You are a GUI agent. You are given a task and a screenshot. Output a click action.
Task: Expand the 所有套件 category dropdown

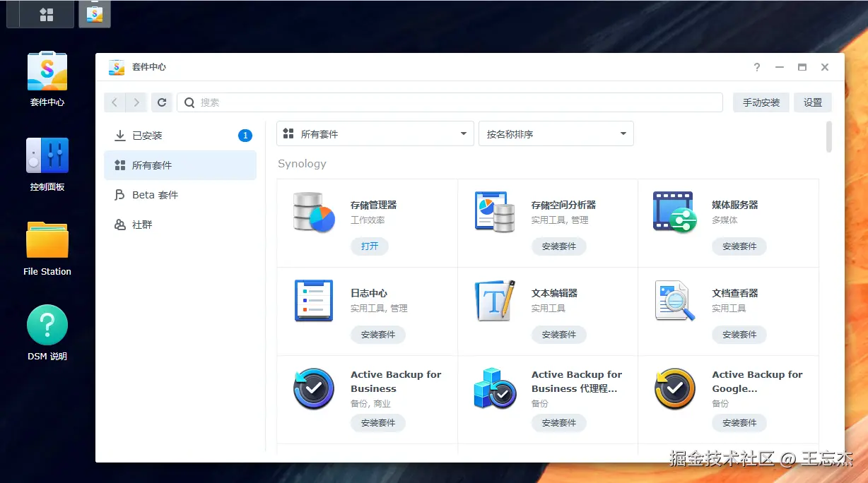pyautogui.click(x=375, y=133)
